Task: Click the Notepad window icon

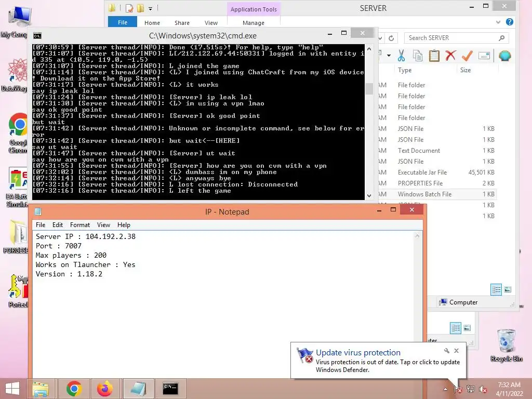Action: [38, 212]
